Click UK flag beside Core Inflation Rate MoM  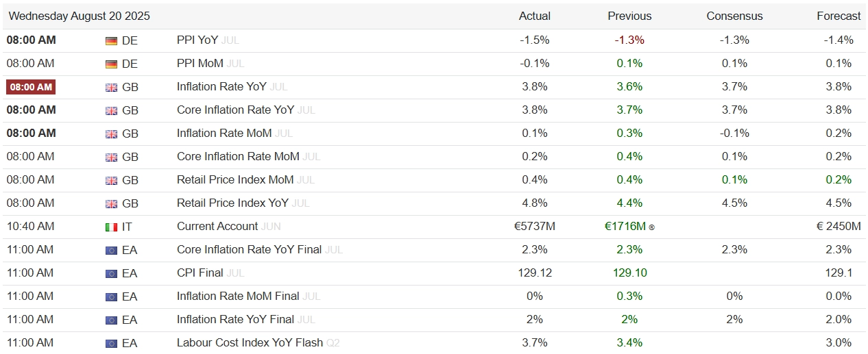(111, 157)
